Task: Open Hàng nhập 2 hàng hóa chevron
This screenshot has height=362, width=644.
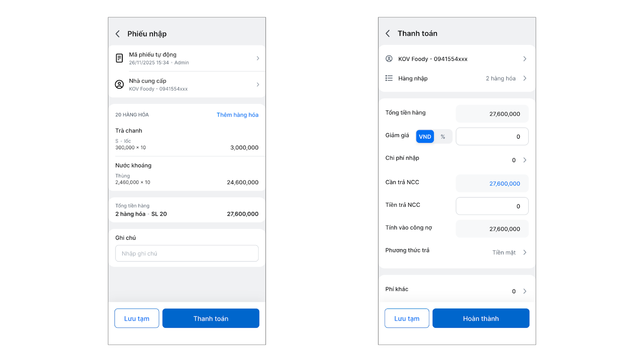Action: click(524, 78)
